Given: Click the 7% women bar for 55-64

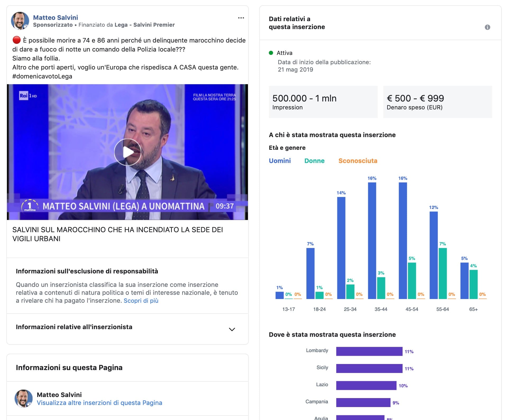Looking at the screenshot, I should tap(443, 273).
